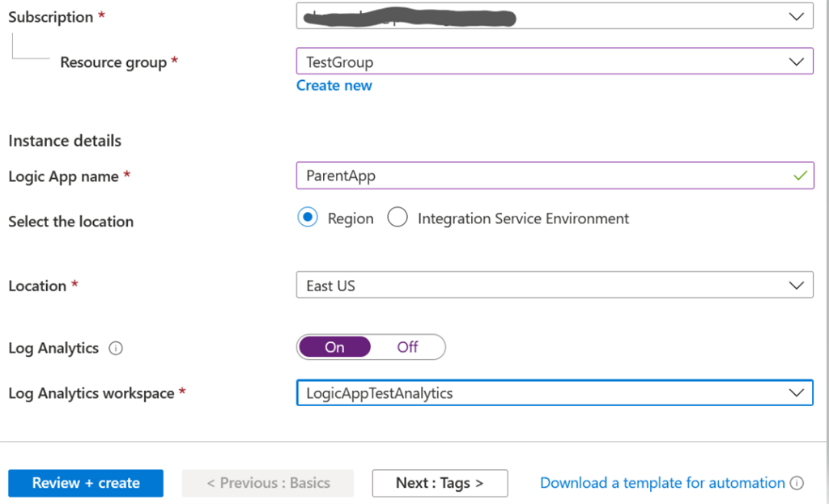The width and height of the screenshot is (829, 504).
Task: Select LogicAppTestAnalytics workspace value
Action: click(x=486, y=392)
